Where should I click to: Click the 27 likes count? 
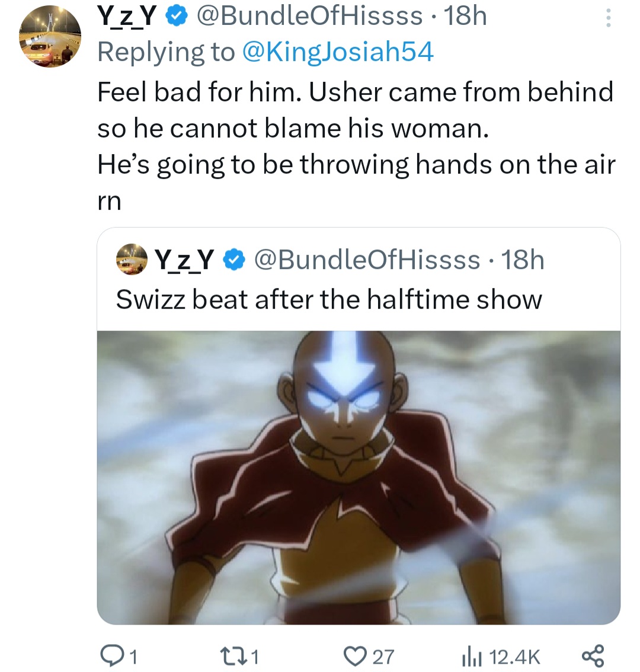point(383,657)
